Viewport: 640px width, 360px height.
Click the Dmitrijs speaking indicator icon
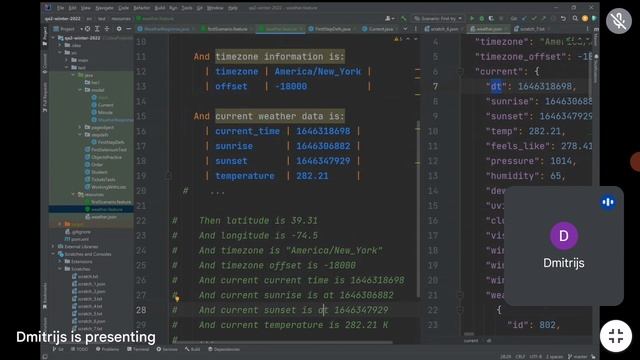point(608,202)
